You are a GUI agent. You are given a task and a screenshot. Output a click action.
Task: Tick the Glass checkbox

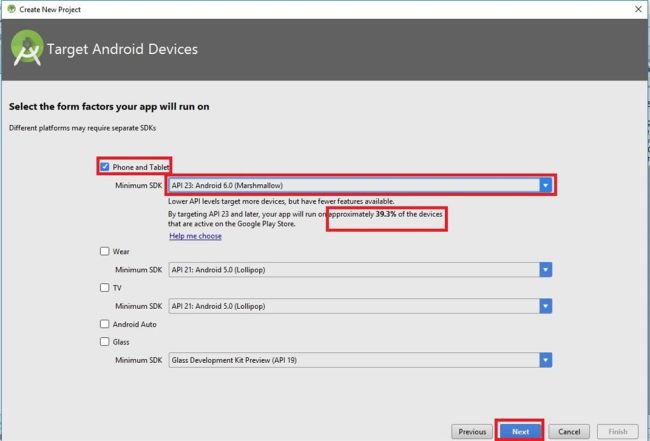pyautogui.click(x=104, y=342)
